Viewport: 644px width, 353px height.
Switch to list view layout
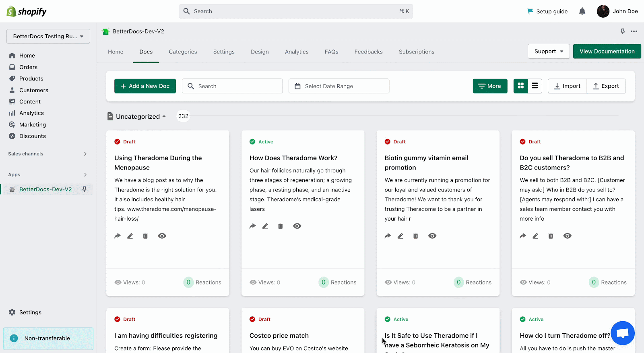535,86
